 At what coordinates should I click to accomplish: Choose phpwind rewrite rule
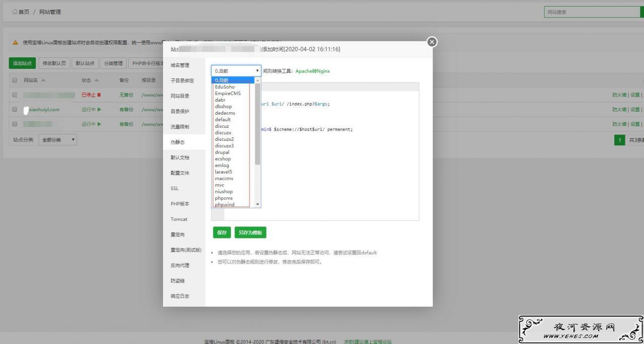pos(233,204)
